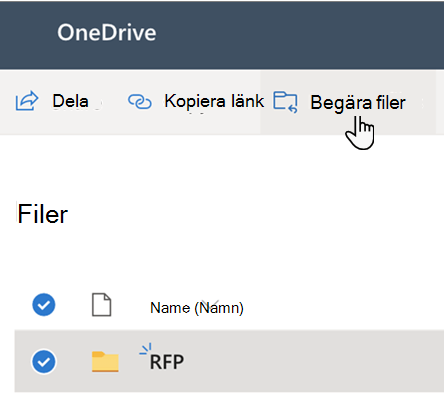
Task: Toggle the select-all checkmark in the header row
Action: point(44,305)
